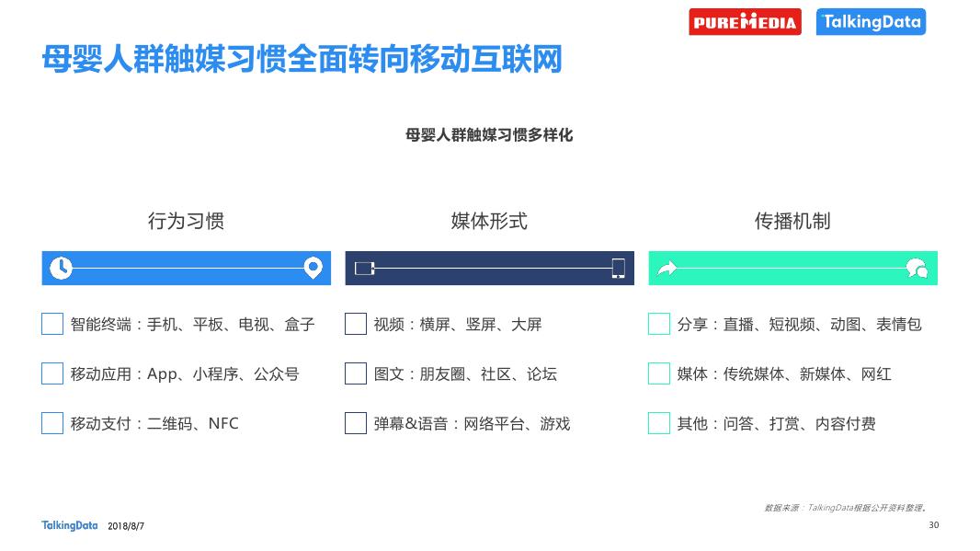This screenshot has width=980, height=551.
Task: Click the TalkingData footer logo
Action: point(69,525)
